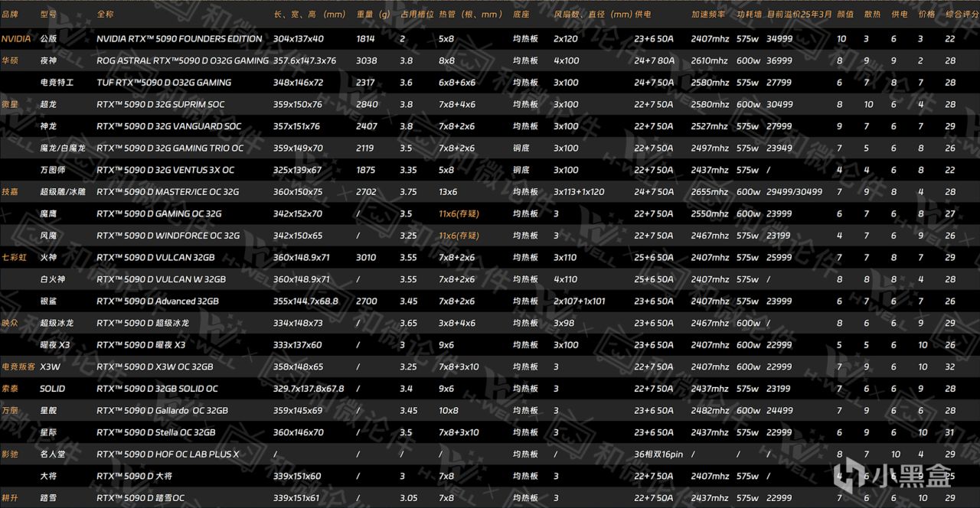This screenshot has height=508, width=980.
Task: Select the 36相双16pin power cell
Action: (658, 454)
